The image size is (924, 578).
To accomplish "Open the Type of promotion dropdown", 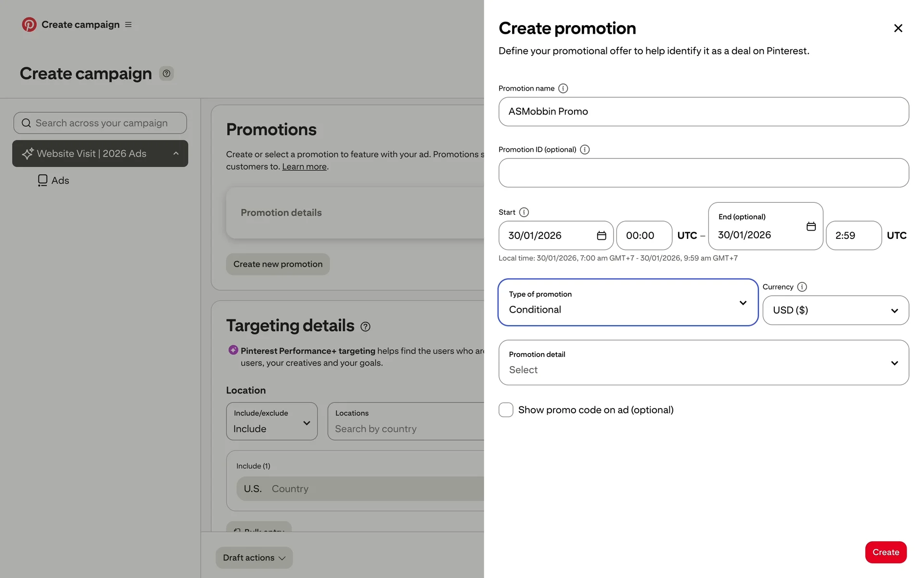I will pyautogui.click(x=628, y=302).
